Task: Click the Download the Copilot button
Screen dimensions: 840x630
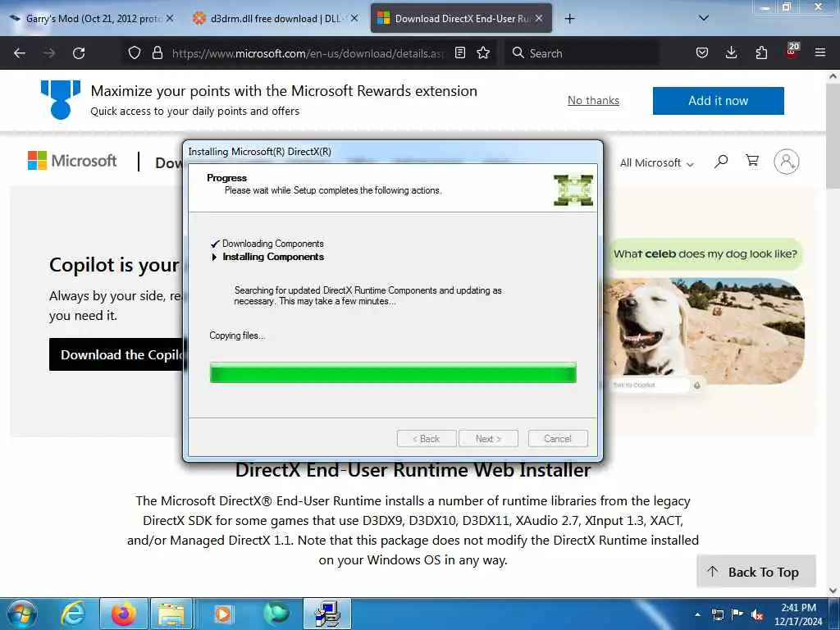Action: pyautogui.click(x=116, y=354)
